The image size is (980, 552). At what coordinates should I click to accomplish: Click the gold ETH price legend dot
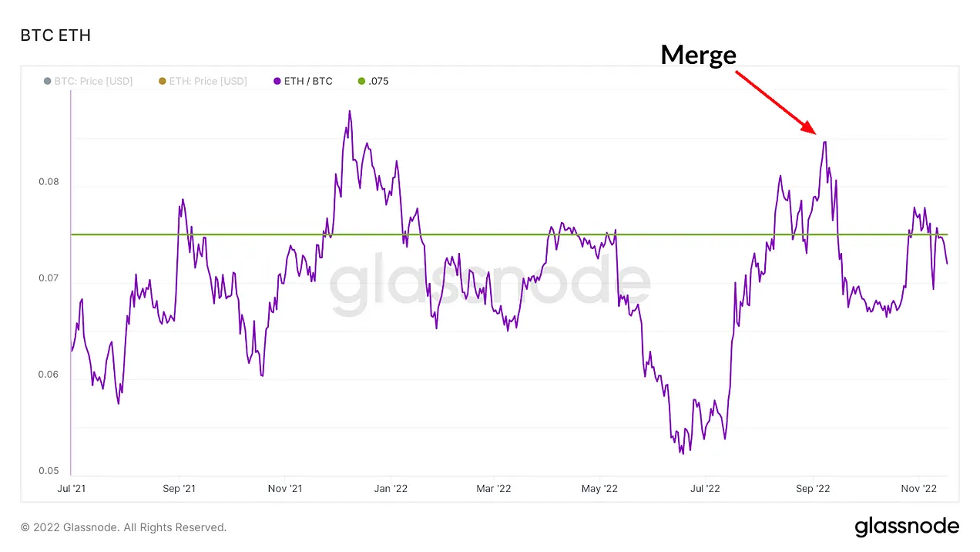coord(163,81)
